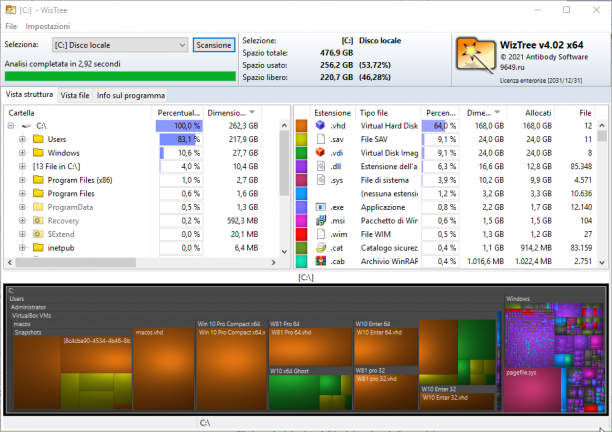Click the Users folder icon
This screenshot has height=432, width=612.
38,139
